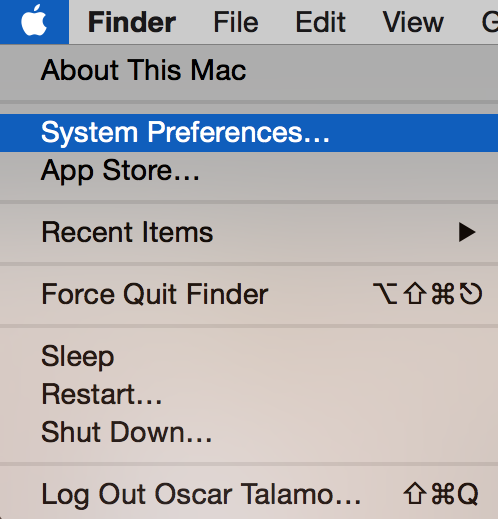Click the Apple logo menu icon
The height and width of the screenshot is (519, 498).
pyautogui.click(x=34, y=21)
